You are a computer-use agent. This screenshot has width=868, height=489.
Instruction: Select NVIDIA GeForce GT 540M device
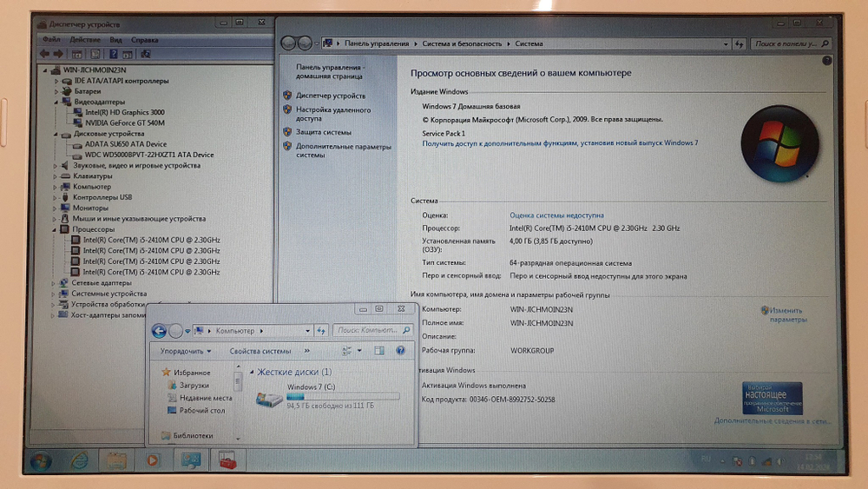point(124,123)
